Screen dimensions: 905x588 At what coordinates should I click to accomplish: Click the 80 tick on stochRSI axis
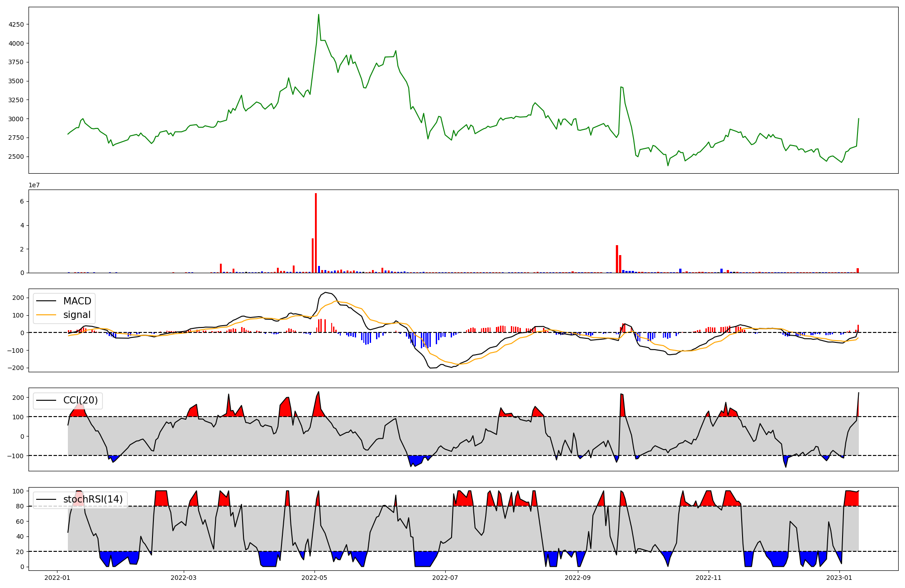click(x=19, y=506)
